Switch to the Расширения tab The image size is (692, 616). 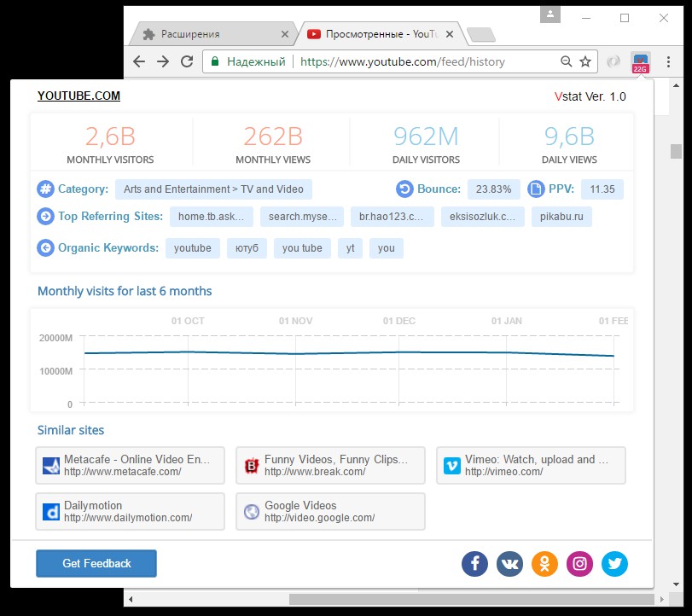tap(212, 34)
